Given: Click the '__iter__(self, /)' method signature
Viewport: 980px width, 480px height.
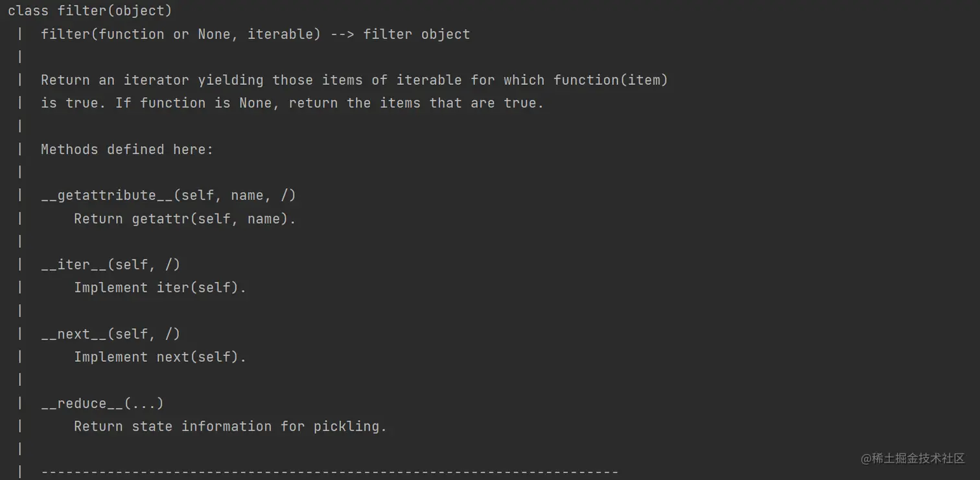Looking at the screenshot, I should pos(110,265).
